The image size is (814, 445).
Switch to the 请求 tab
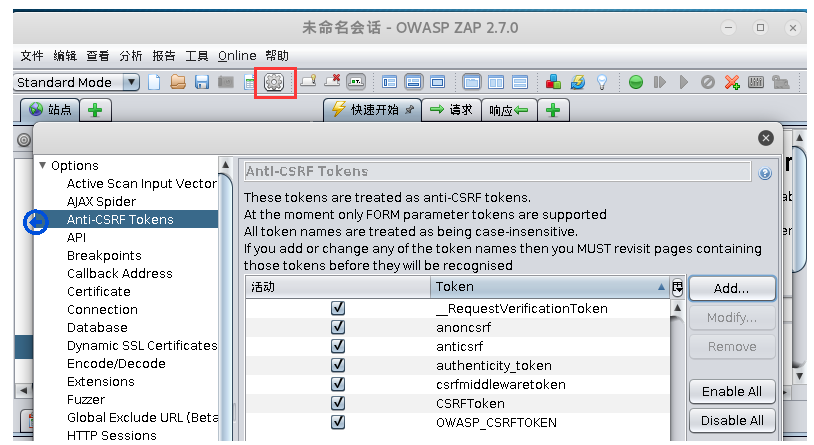(452, 110)
